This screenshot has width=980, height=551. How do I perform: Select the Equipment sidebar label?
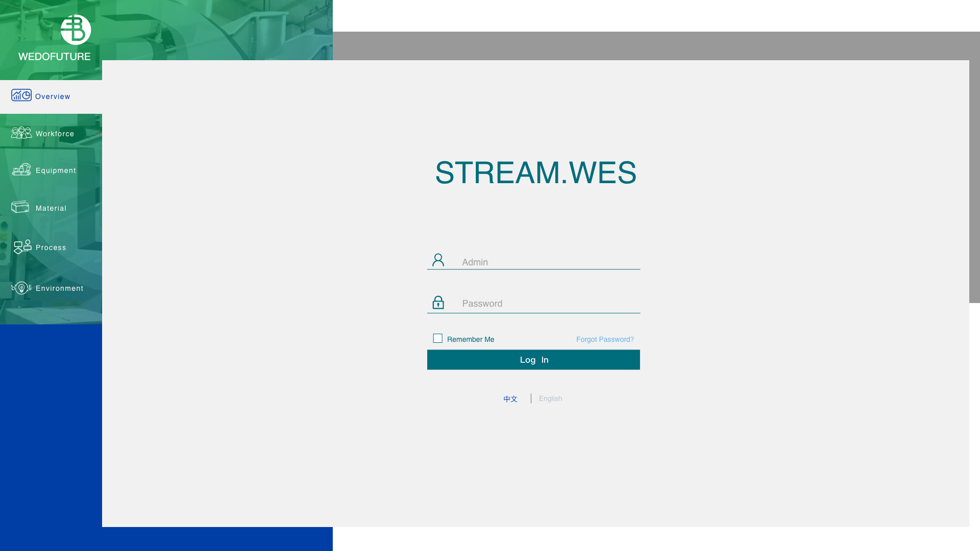click(x=56, y=170)
